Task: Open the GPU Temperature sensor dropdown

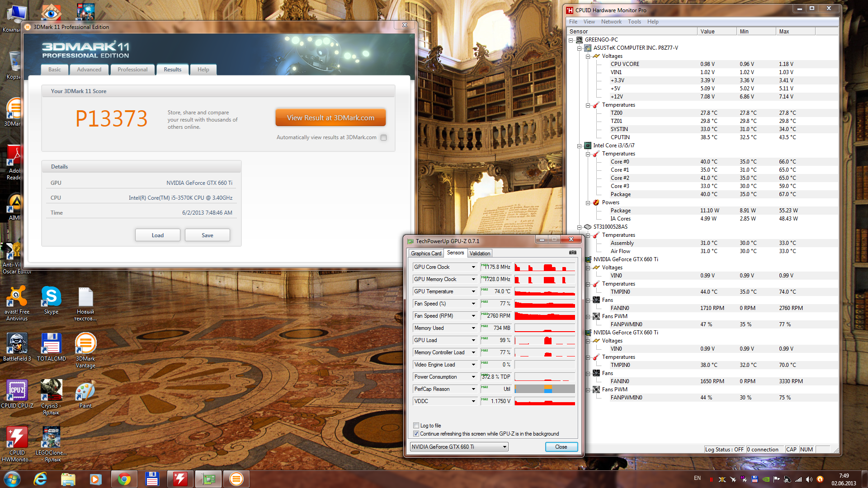Action: click(473, 291)
